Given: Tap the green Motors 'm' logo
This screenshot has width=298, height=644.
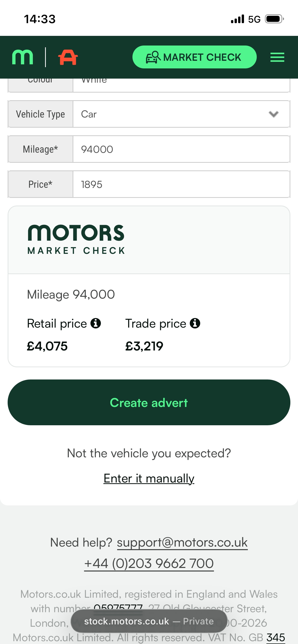Looking at the screenshot, I should [23, 57].
